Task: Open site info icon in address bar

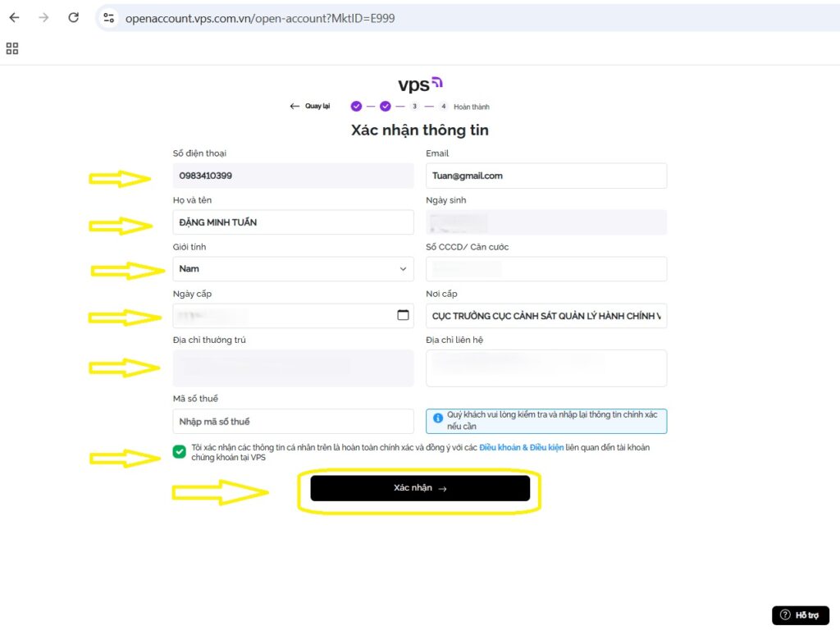Action: (x=109, y=18)
